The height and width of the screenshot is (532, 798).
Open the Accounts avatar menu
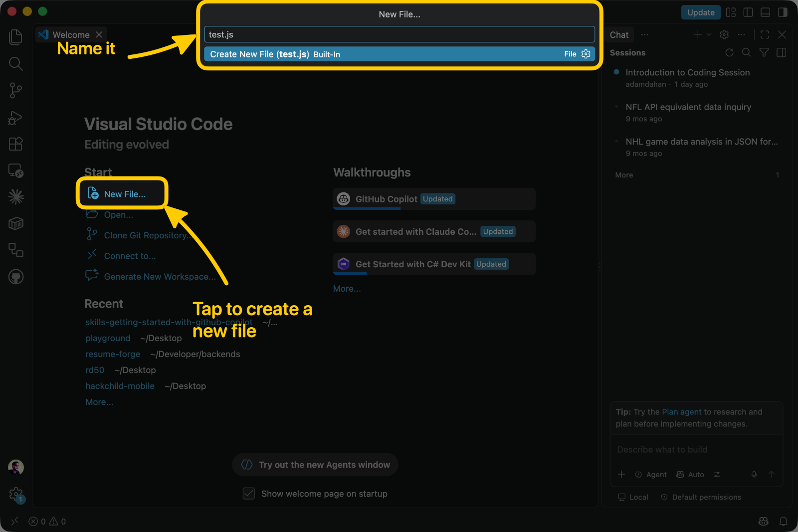tap(16, 467)
